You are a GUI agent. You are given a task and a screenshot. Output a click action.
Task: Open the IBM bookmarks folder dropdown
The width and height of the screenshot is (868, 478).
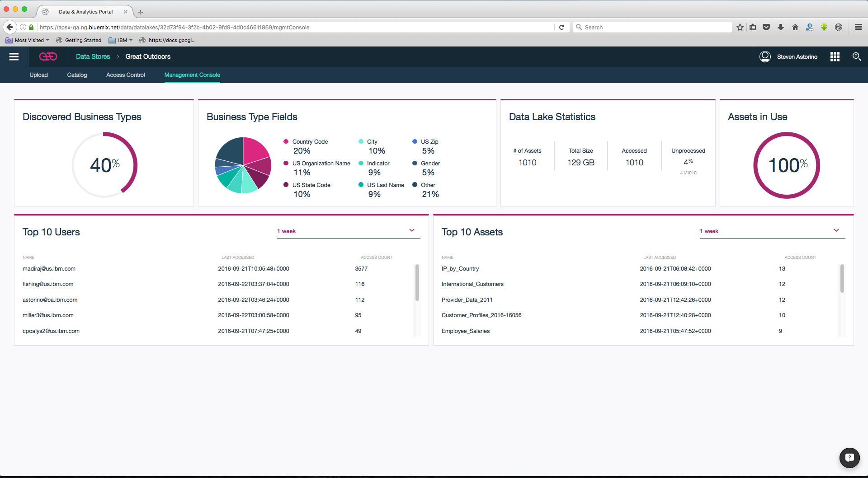click(121, 40)
